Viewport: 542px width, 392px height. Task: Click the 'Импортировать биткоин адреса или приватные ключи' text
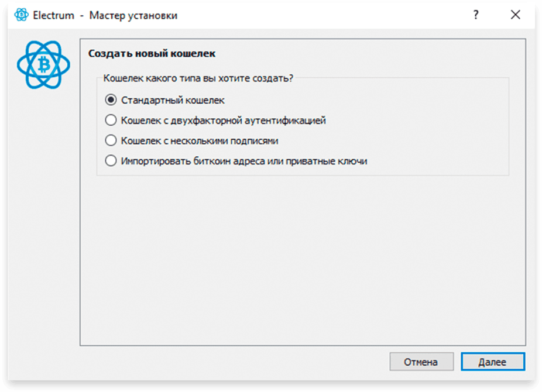click(x=243, y=161)
